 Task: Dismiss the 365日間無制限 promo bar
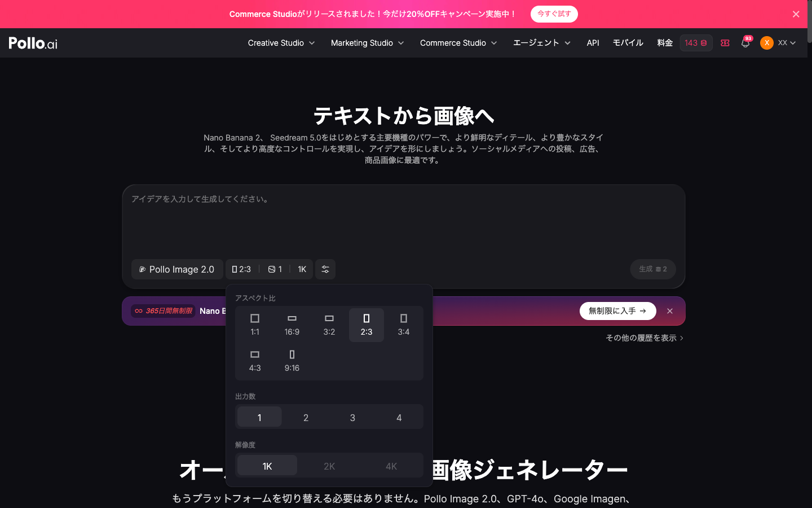click(670, 311)
